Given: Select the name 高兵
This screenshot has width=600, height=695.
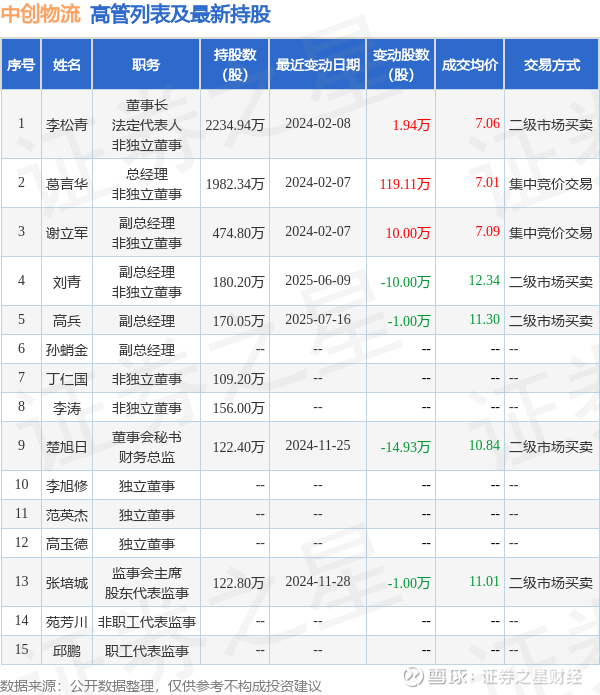Looking at the screenshot, I should pos(66,320).
